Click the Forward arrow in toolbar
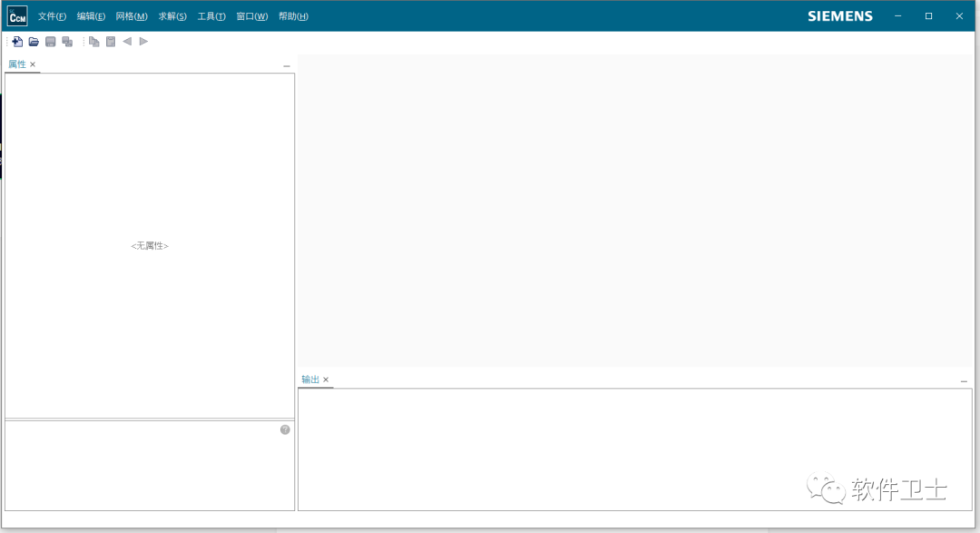980x533 pixels. click(143, 41)
